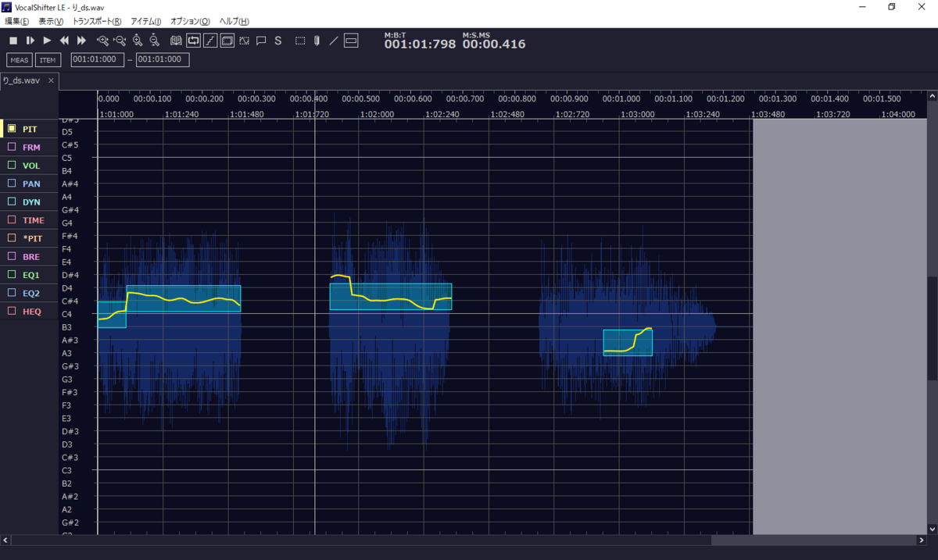Screen dimensions: 938x560
Task: Open the アイテム(I) menu
Action: click(x=146, y=21)
